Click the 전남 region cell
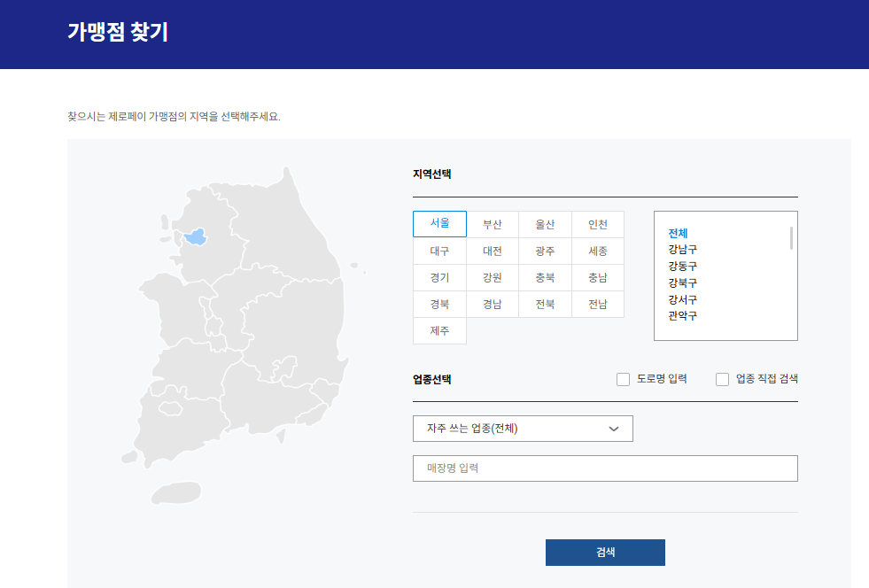Image resolution: width=869 pixels, height=588 pixels. [597, 304]
